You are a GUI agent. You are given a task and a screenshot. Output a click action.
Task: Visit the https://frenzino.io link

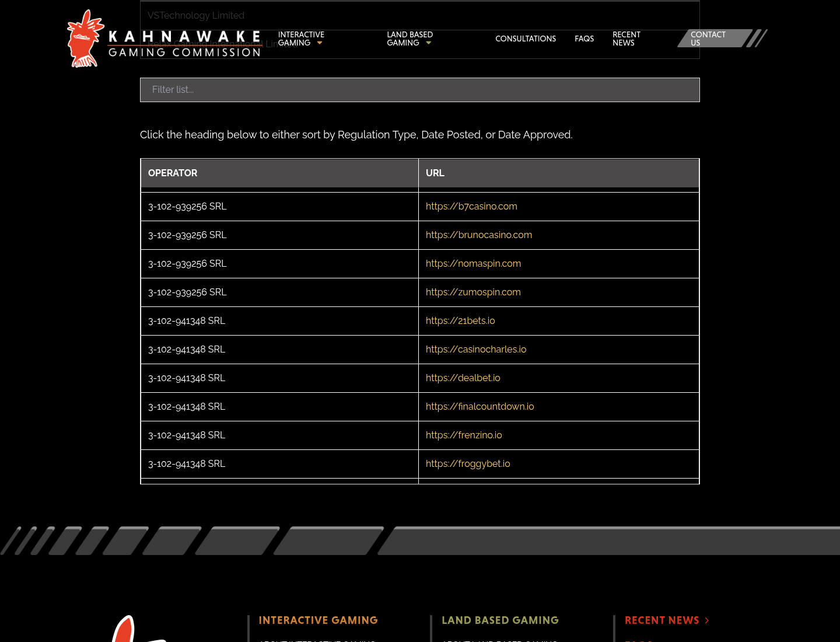click(x=464, y=435)
